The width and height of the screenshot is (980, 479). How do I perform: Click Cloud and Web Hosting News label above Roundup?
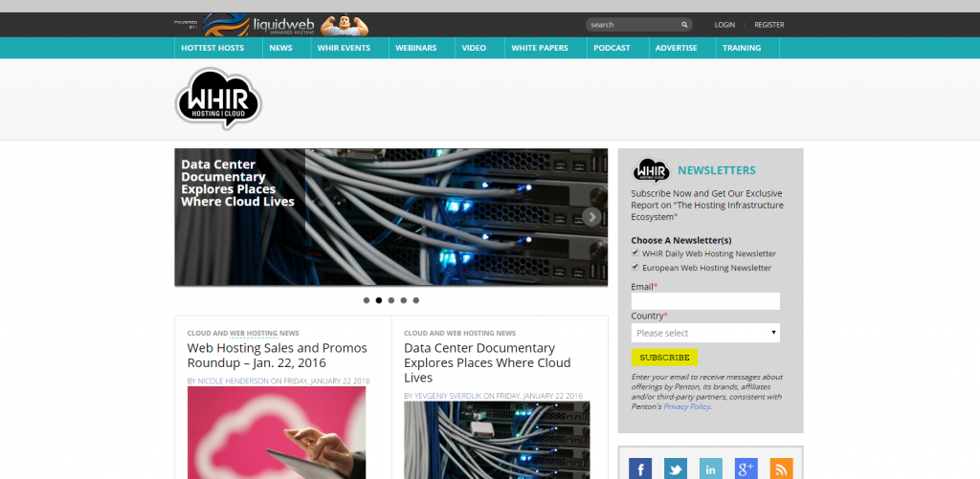click(x=243, y=334)
